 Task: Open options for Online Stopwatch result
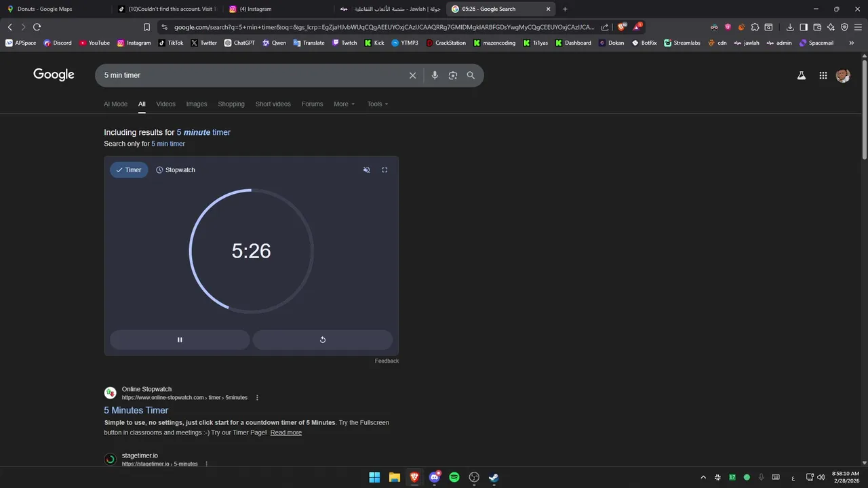(x=257, y=398)
